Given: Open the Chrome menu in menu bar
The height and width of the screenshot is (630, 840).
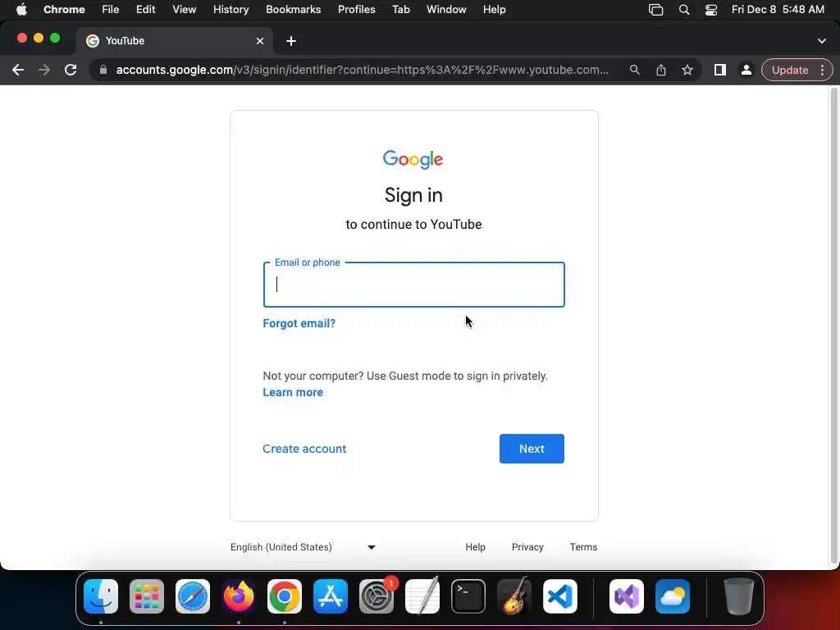Looking at the screenshot, I should coord(64,10).
